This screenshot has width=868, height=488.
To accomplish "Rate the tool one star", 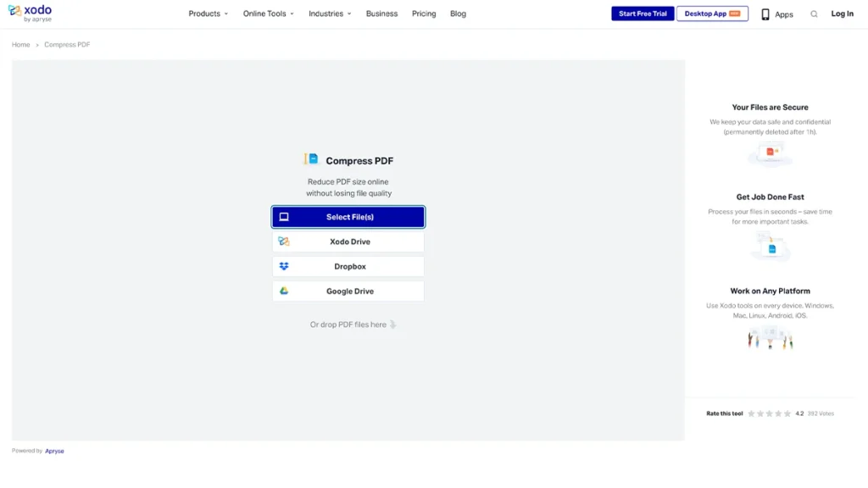I will (x=751, y=413).
